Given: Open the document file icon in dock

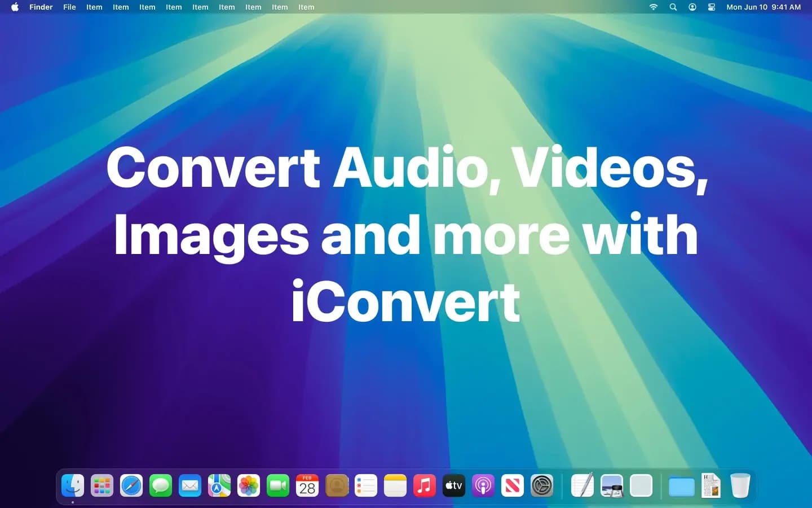Looking at the screenshot, I should point(711,485).
